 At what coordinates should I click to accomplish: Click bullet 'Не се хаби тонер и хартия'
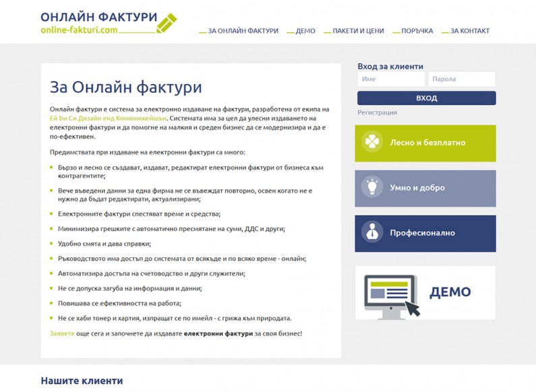tap(175, 318)
